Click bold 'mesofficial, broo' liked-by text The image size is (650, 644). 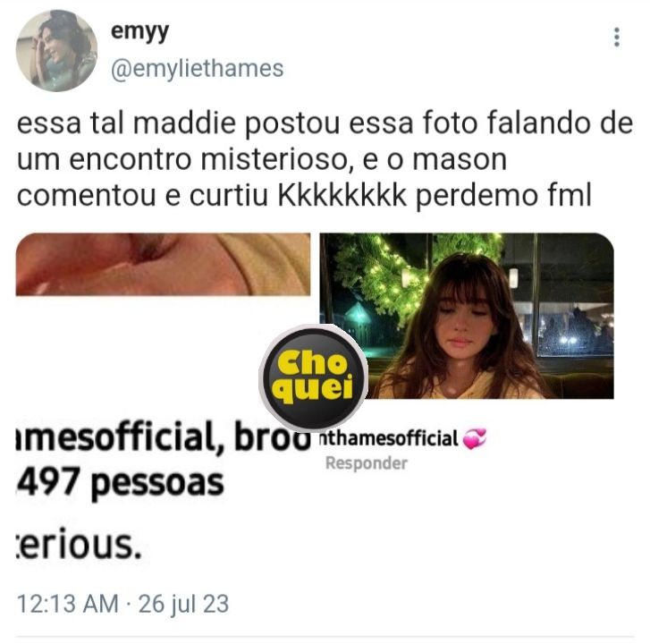(x=163, y=437)
